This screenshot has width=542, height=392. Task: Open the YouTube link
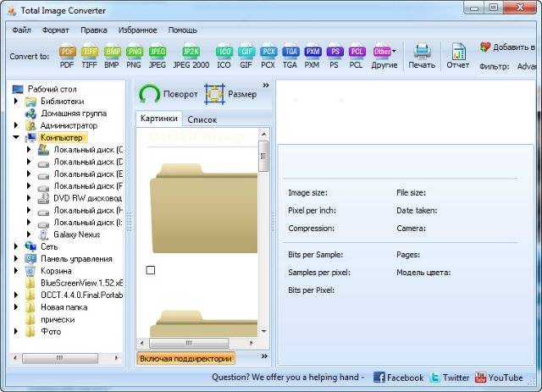[x=499, y=378]
